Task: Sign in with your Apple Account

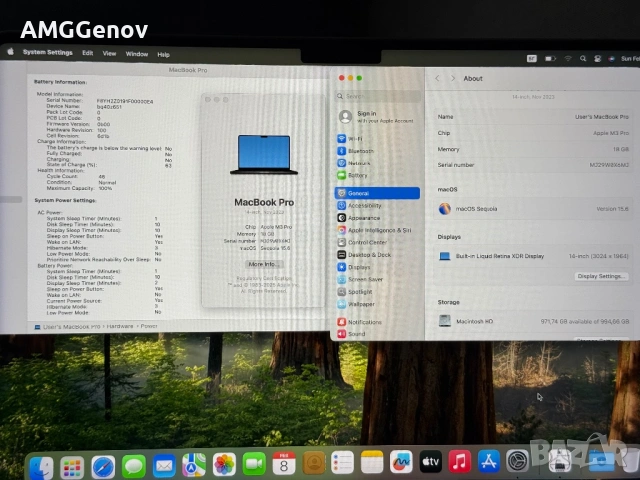Action: (x=366, y=117)
